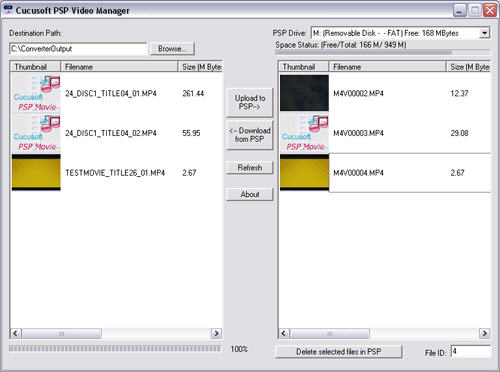Select yellow thumbnail of M4V00004.MP4

point(304,172)
